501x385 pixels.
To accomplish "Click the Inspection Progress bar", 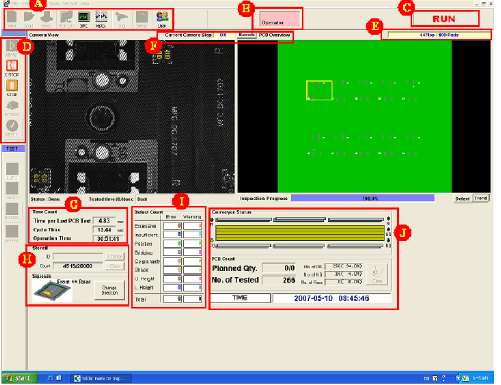I will pyautogui.click(x=363, y=198).
